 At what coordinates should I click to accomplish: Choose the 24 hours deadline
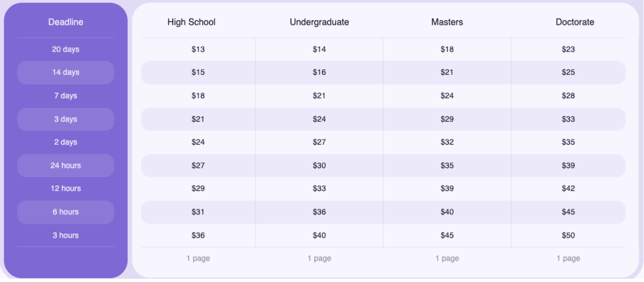tap(66, 166)
